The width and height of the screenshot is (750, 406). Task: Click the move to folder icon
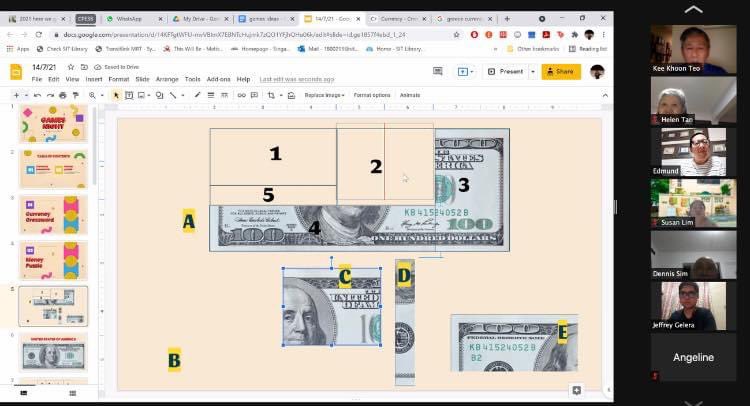pyautogui.click(x=84, y=67)
